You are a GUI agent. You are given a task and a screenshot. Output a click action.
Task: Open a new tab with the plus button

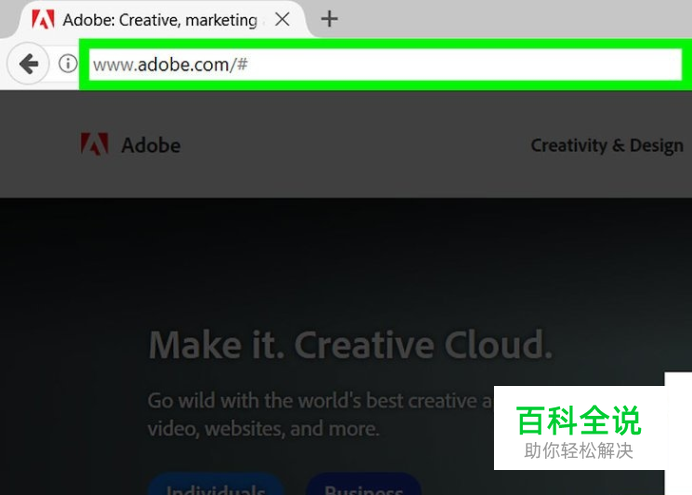click(x=329, y=19)
